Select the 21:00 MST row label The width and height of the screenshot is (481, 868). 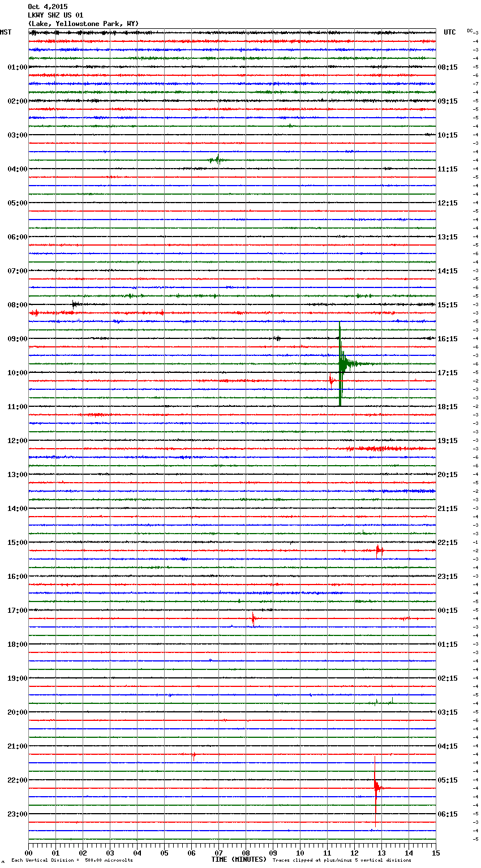pyautogui.click(x=18, y=746)
